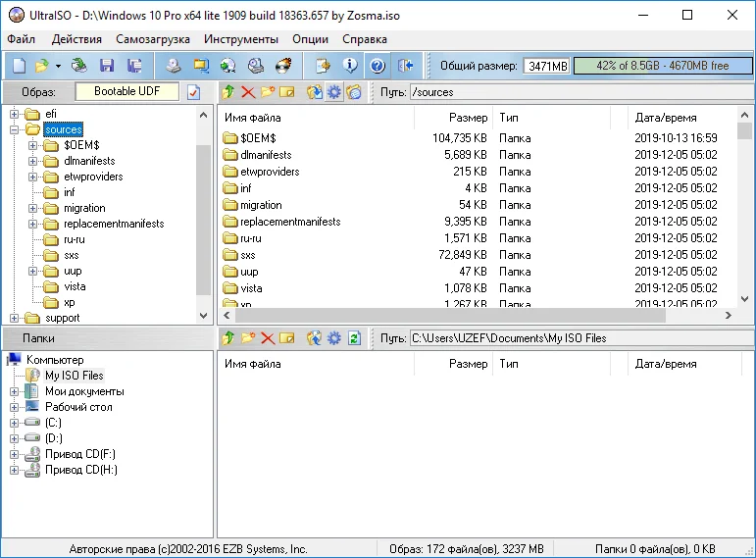
Task: Toggle the image properties checkmark next to Bootable UDF
Action: pos(193,92)
